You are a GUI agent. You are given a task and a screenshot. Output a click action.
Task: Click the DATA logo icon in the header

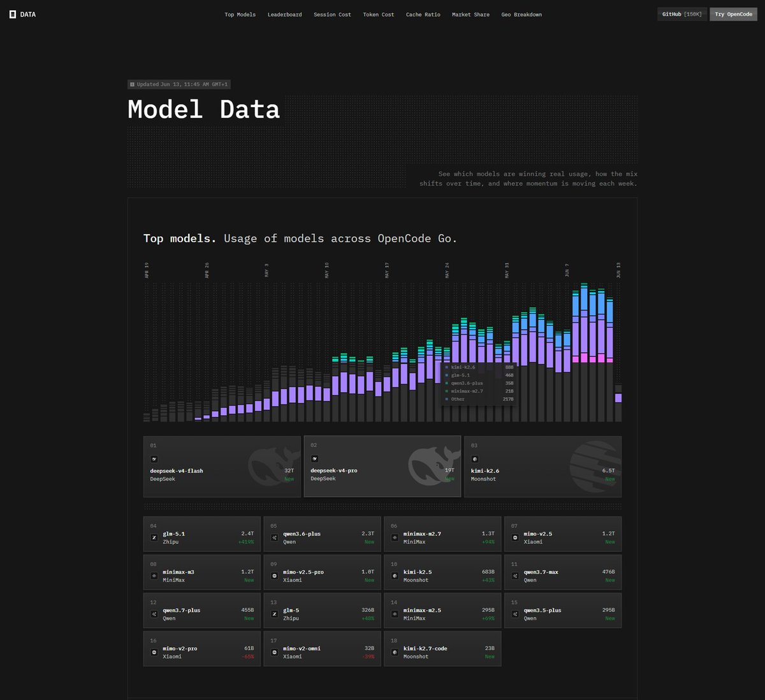[x=13, y=14]
